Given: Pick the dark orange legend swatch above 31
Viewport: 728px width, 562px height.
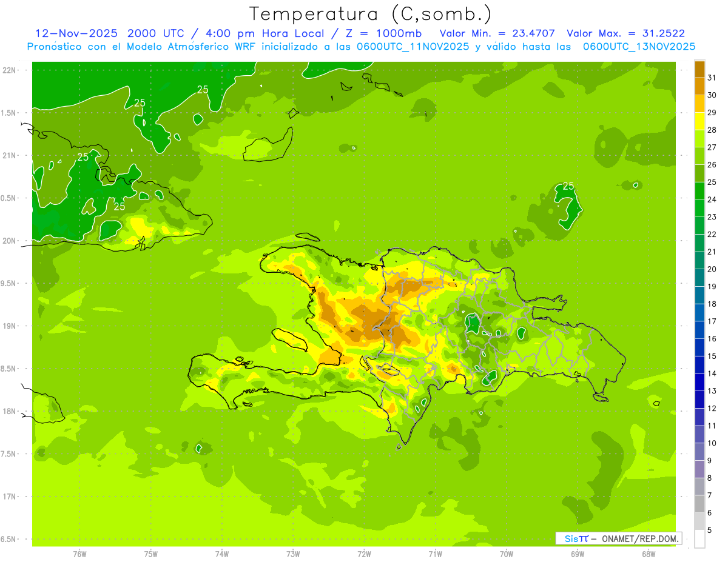Looking at the screenshot, I should 699,69.
